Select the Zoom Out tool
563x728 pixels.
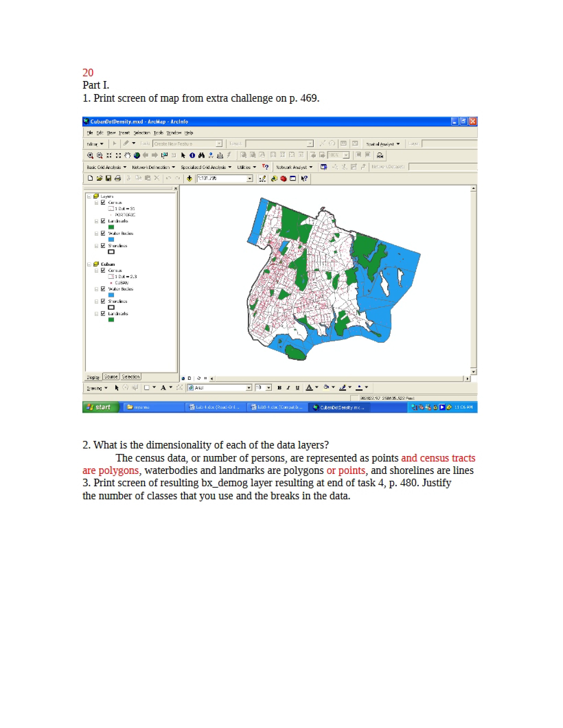tap(100, 156)
